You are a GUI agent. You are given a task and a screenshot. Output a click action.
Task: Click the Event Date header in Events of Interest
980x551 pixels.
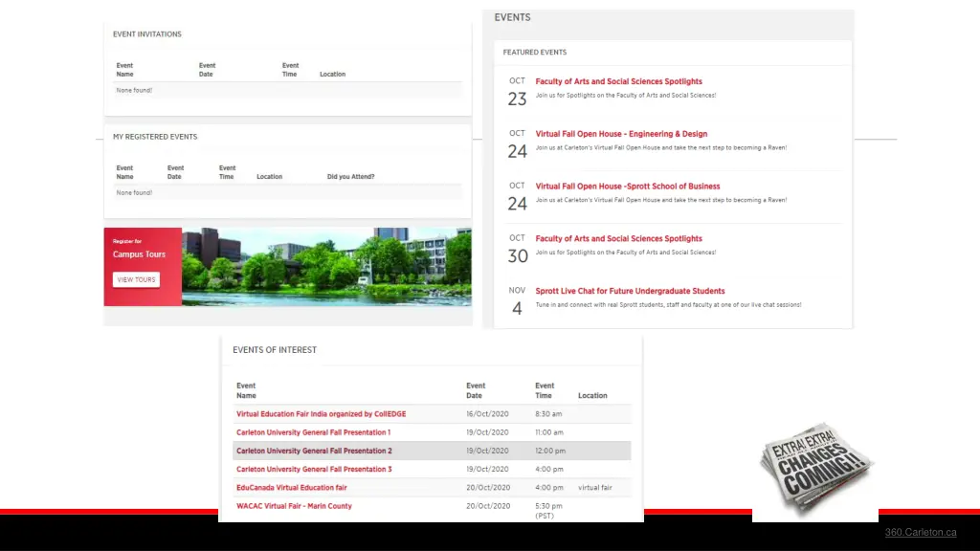pyautogui.click(x=475, y=390)
